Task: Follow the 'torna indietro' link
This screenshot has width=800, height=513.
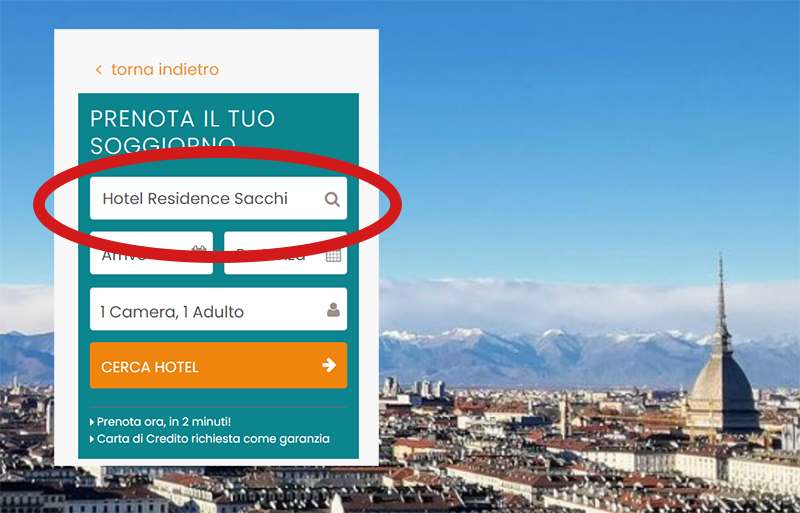Action: pos(165,69)
